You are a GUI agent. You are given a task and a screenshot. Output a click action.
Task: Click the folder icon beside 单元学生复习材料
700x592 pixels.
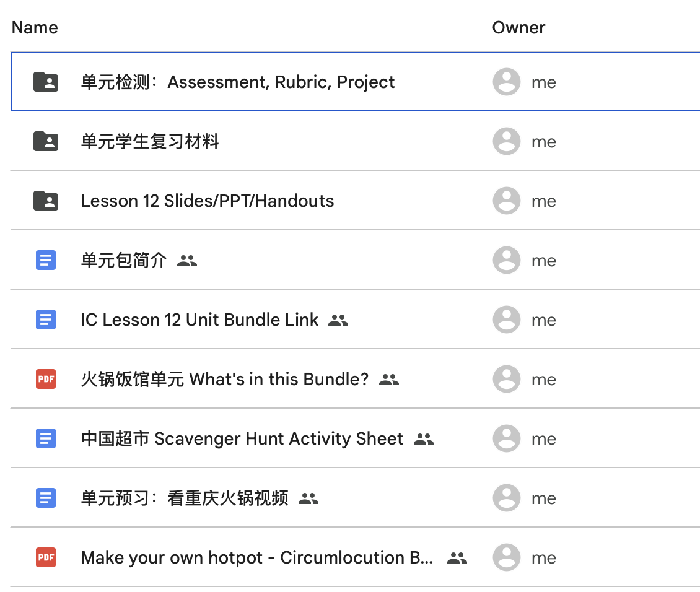pyautogui.click(x=46, y=141)
